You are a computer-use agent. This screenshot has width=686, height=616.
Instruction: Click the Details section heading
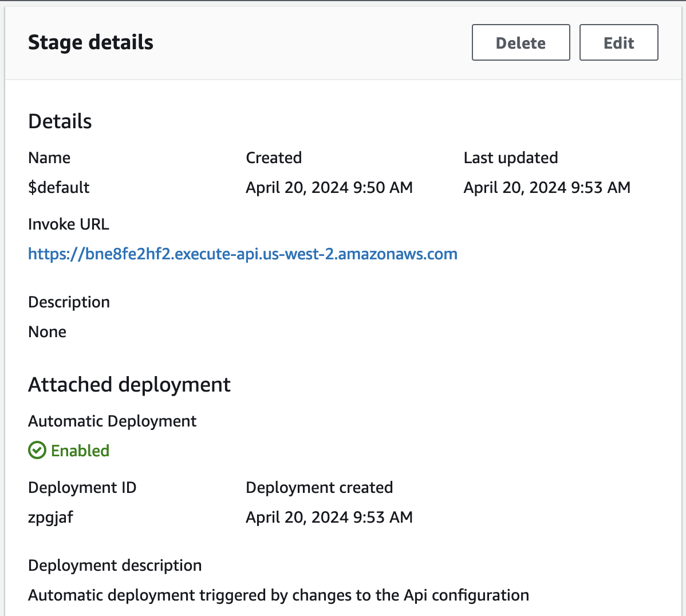pos(60,121)
